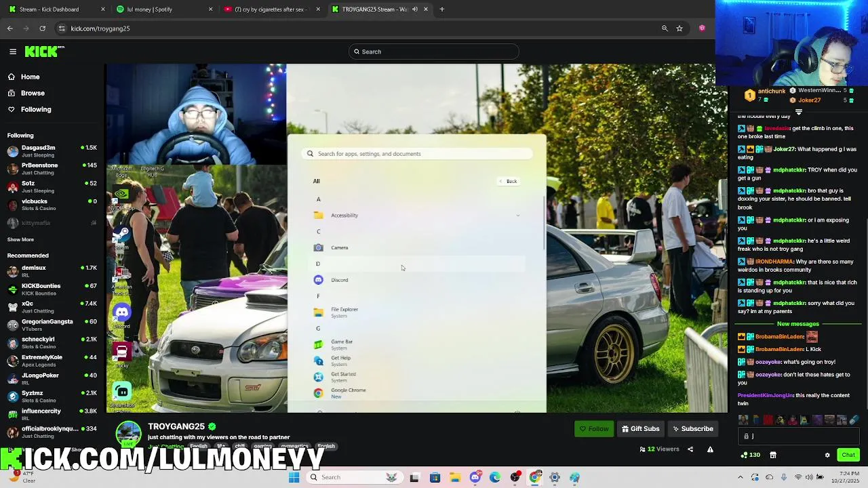This screenshot has width=868, height=488.
Task: Click Windows Start button on taskbar
Action: point(294,477)
